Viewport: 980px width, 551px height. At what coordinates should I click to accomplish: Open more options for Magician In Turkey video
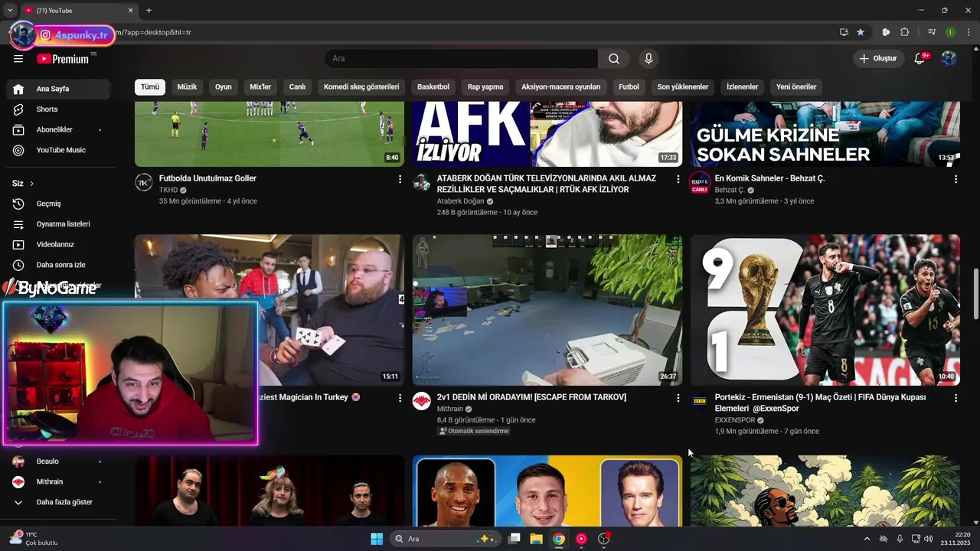[x=400, y=398]
